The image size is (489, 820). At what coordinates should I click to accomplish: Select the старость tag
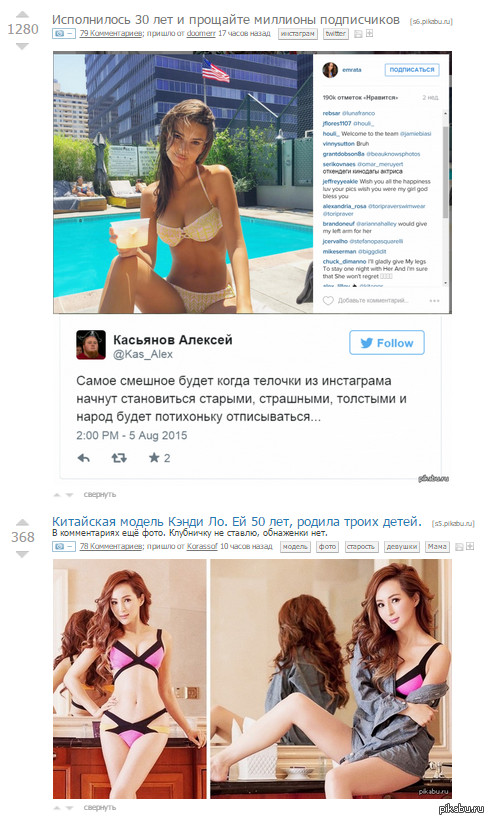(x=360, y=546)
